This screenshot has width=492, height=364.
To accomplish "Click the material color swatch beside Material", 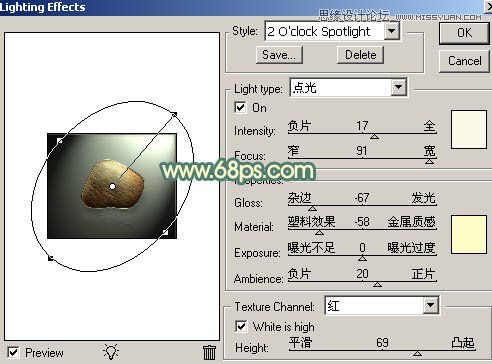I will pos(469,234).
